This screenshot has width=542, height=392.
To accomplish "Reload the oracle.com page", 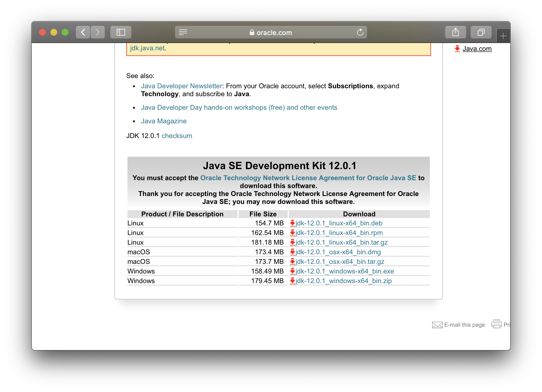I will point(360,32).
